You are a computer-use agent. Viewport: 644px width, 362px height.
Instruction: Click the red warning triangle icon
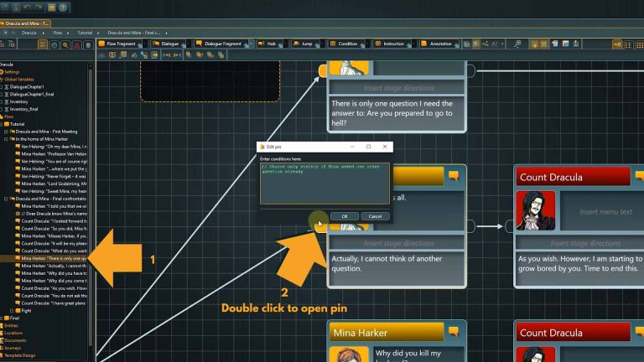pos(77,45)
